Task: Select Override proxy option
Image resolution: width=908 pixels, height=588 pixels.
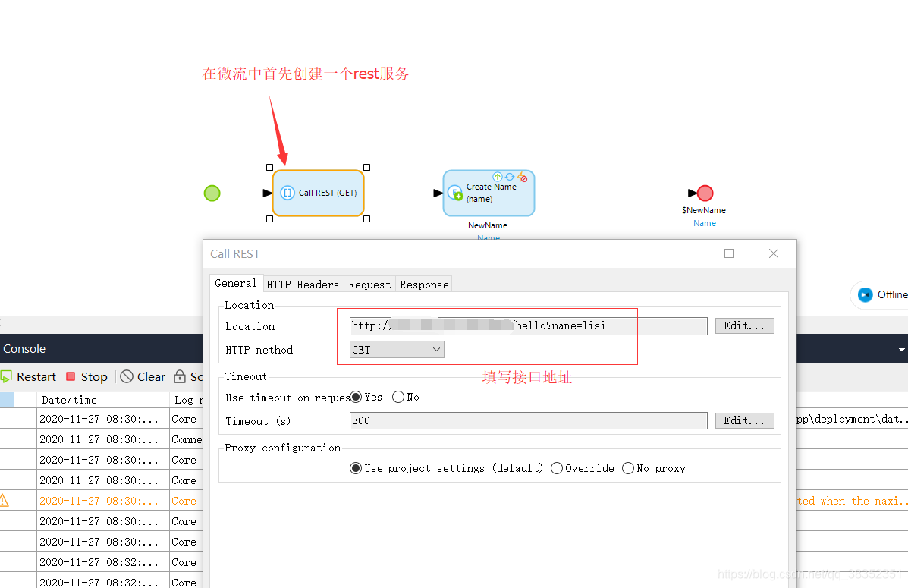Action: (557, 468)
